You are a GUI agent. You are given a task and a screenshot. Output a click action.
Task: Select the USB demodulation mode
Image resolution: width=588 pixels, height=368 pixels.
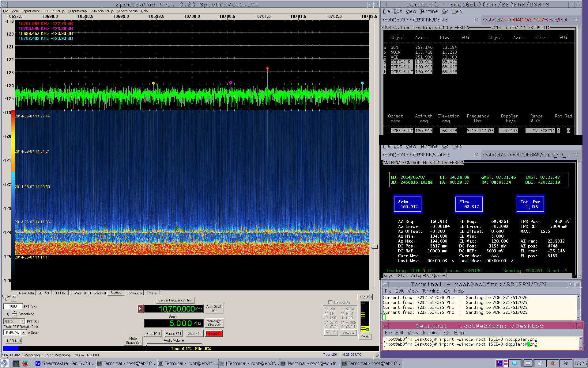click(342, 318)
